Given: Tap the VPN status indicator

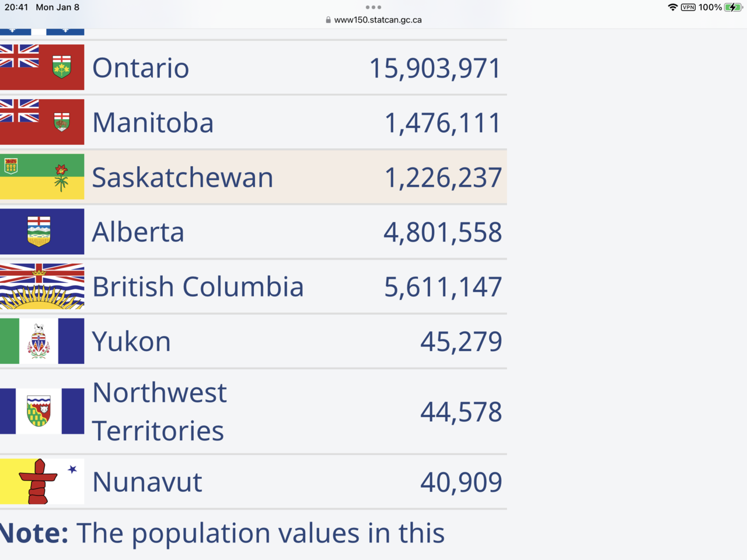Looking at the screenshot, I should (x=689, y=8).
